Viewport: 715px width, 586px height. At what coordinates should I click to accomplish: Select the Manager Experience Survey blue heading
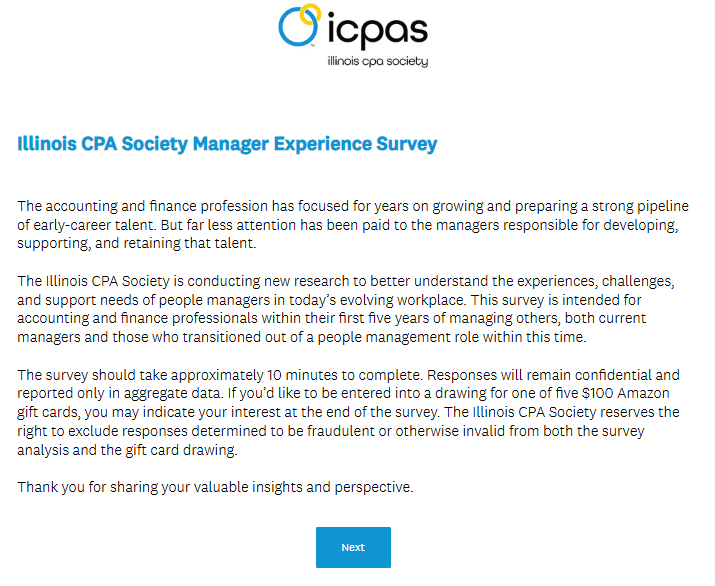(227, 144)
